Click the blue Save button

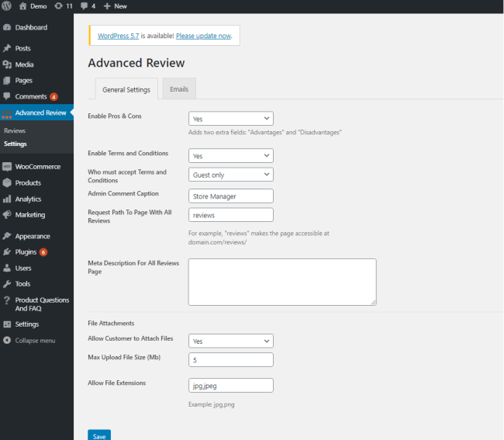coord(99,435)
